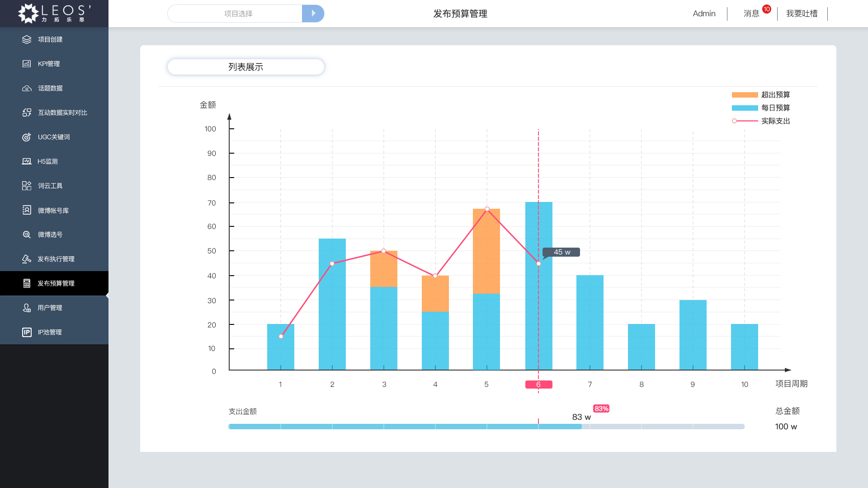Click the 每日预算 blue legend swatch
This screenshot has width=868, height=488.
745,108
